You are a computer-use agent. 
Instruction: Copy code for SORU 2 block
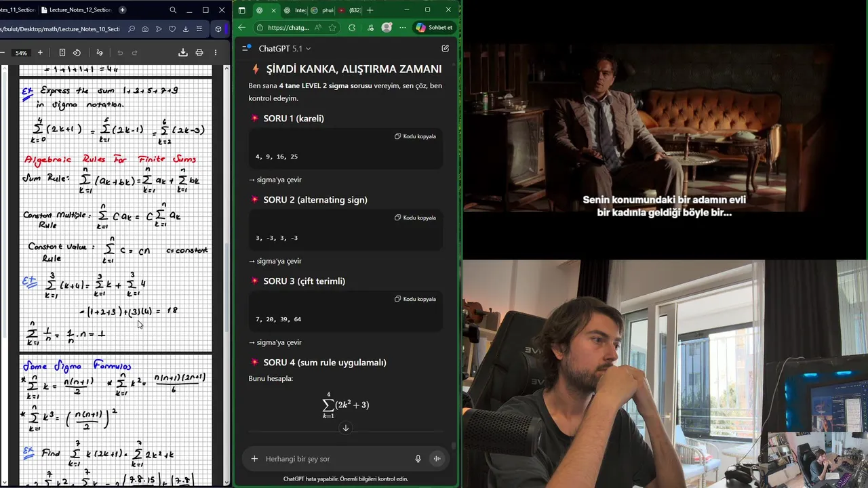[x=415, y=218]
